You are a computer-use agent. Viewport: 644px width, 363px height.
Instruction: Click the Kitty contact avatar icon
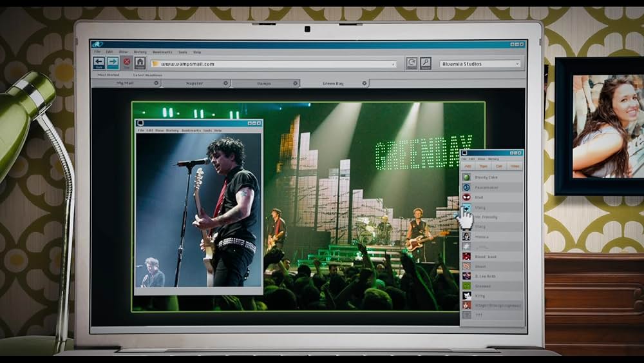pyautogui.click(x=466, y=295)
